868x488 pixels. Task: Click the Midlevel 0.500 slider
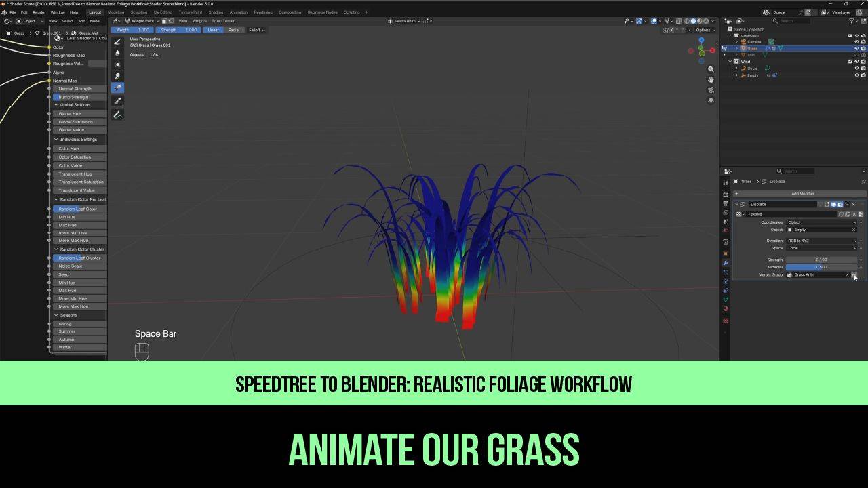(x=821, y=267)
